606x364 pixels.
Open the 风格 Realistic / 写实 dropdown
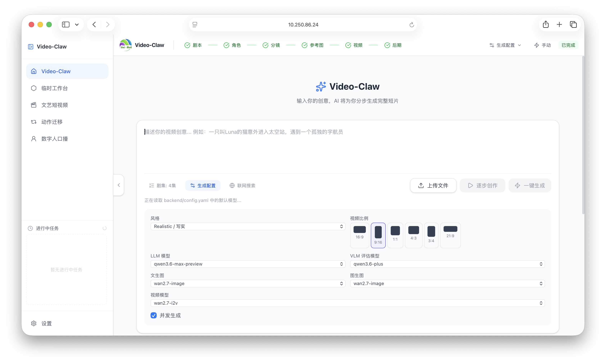coord(248,226)
